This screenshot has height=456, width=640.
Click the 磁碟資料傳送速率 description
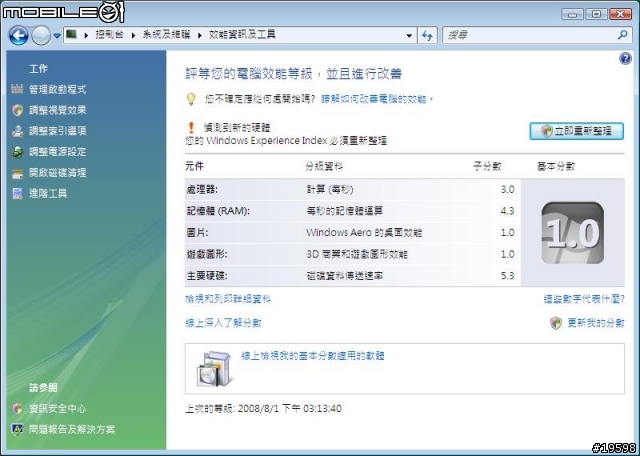click(x=345, y=276)
